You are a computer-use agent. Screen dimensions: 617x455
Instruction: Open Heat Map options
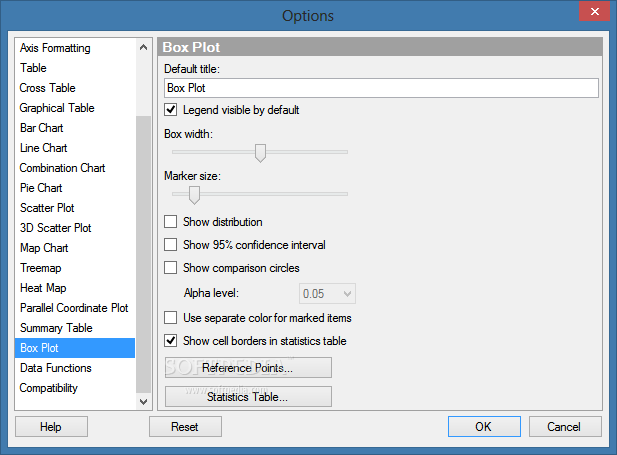click(x=75, y=288)
